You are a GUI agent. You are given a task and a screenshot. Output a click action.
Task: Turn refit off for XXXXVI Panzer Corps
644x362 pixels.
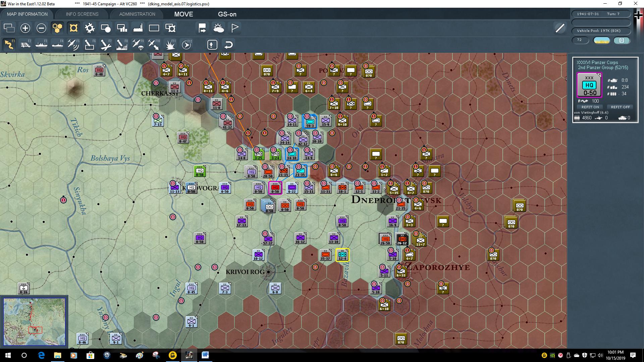[620, 107]
